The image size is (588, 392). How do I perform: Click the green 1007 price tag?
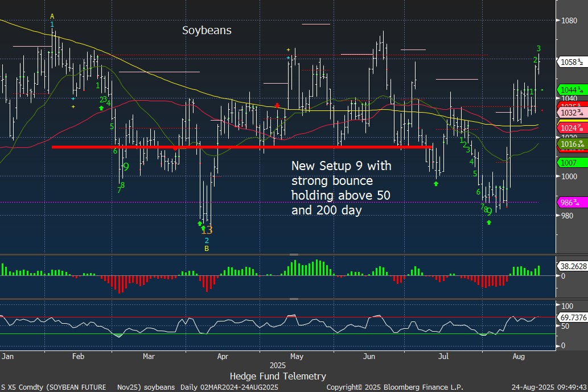[x=571, y=163]
